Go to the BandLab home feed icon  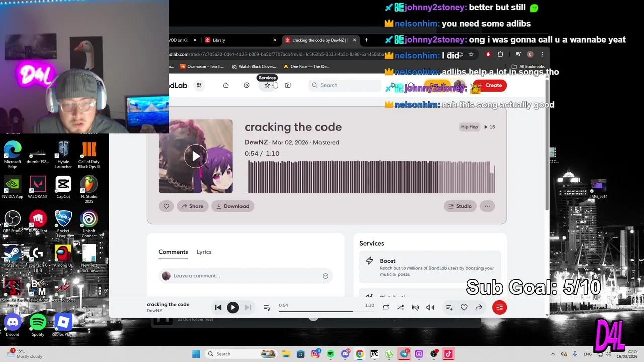(x=226, y=85)
